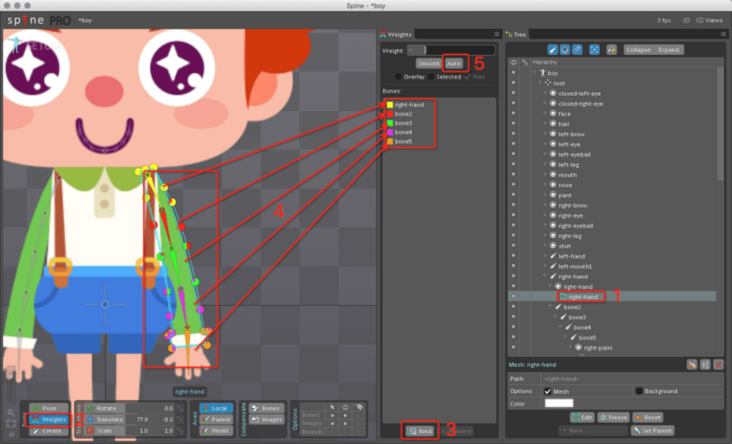Click the red delete icon beside Mesh: right-hand
Screen dimensions: 732x444
coord(718,365)
